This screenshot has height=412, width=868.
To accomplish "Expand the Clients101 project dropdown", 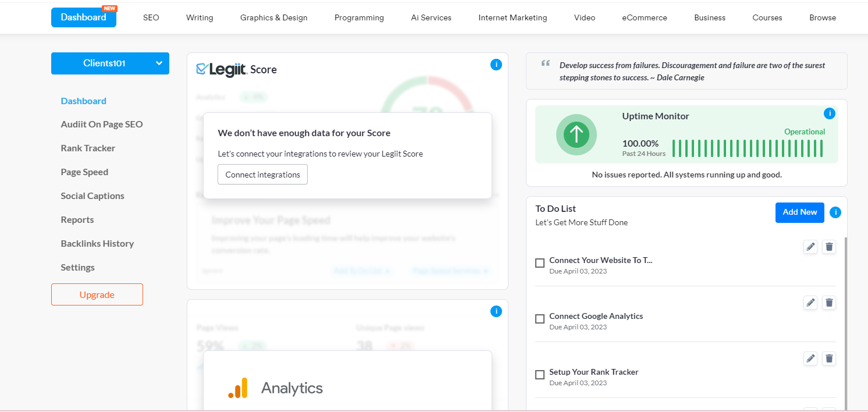I will coord(110,63).
